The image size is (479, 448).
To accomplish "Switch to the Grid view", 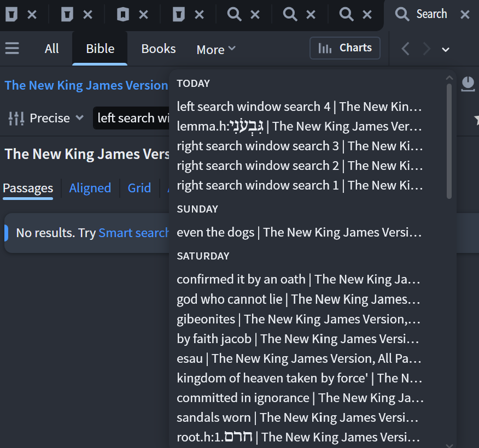I will (x=139, y=188).
